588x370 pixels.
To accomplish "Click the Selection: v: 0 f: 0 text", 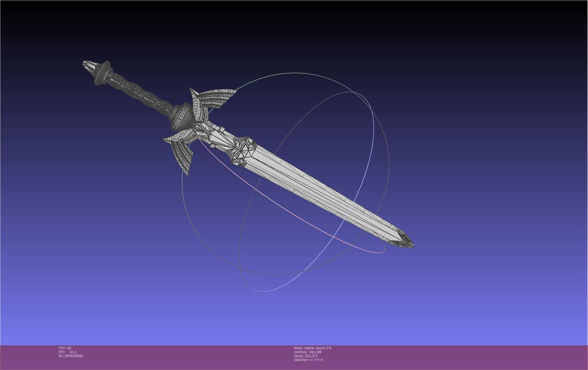I will tap(308, 360).
